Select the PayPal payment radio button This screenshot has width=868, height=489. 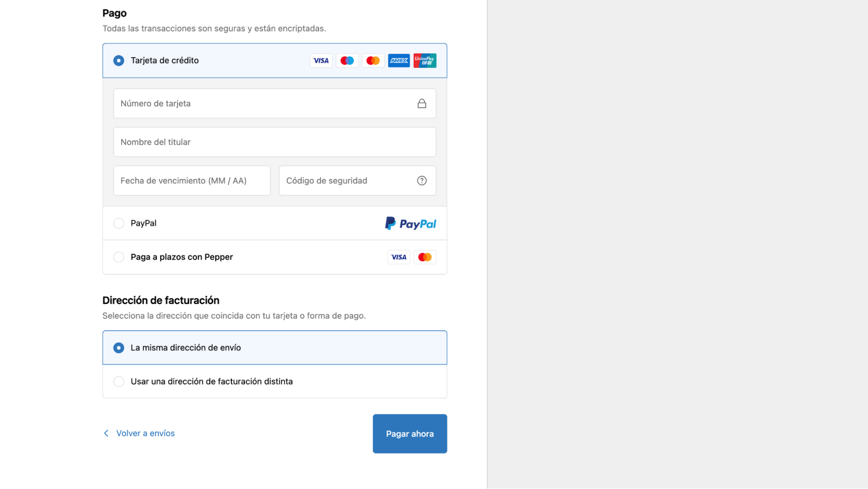point(119,223)
